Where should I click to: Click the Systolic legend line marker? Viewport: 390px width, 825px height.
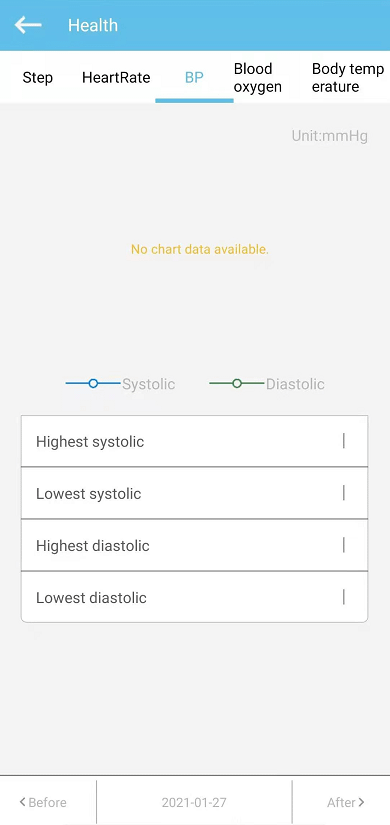click(x=93, y=384)
